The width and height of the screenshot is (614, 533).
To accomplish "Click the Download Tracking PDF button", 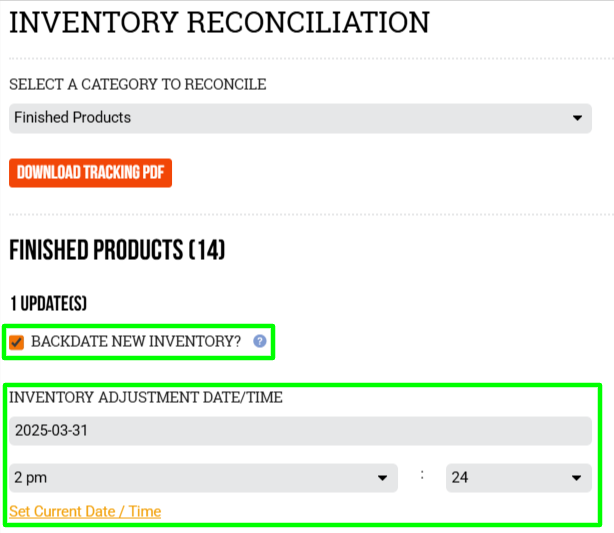I will point(90,173).
